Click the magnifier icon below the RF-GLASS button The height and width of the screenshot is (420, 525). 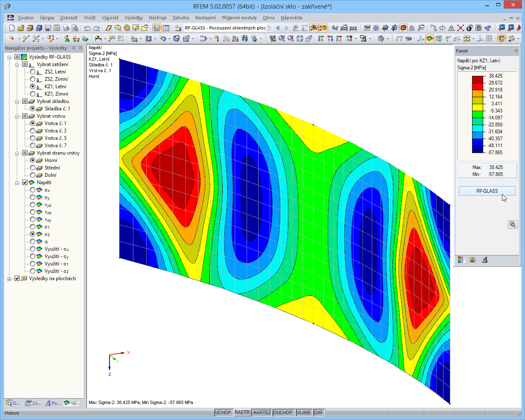click(513, 224)
